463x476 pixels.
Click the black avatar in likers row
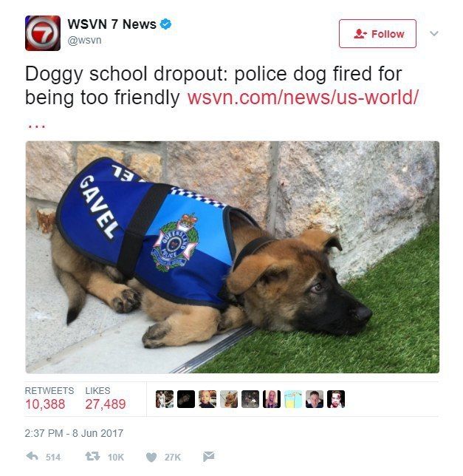[x=186, y=399]
